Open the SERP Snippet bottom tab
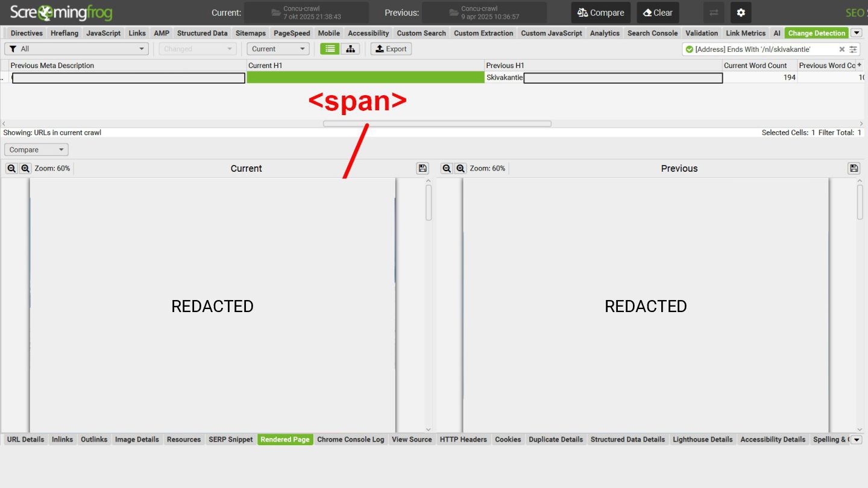The height and width of the screenshot is (488, 868). (x=231, y=440)
